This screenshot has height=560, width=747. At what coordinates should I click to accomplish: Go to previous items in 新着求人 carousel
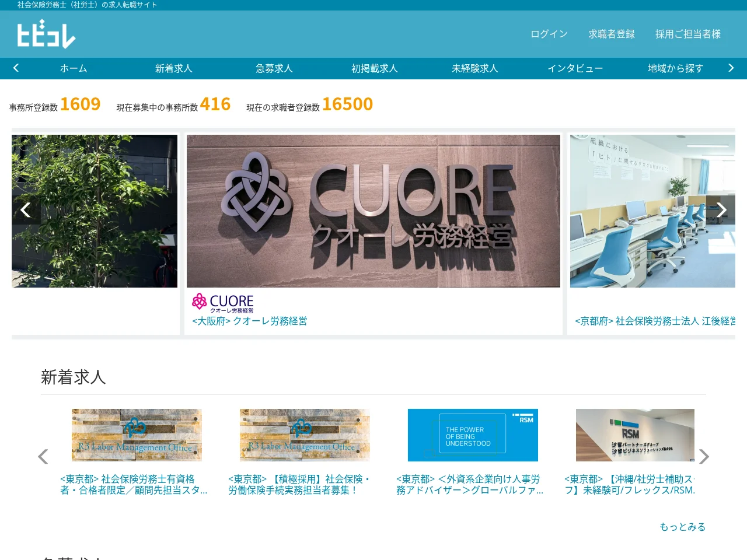(43, 457)
